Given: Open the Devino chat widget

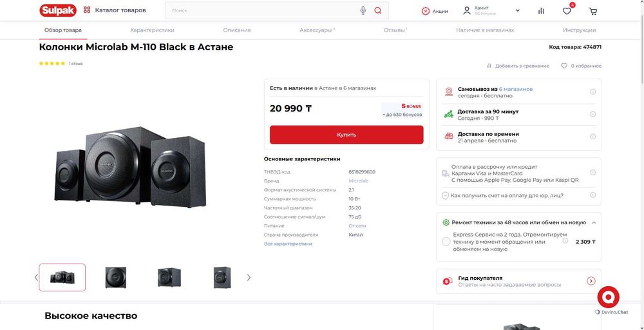Looking at the screenshot, I should (x=609, y=298).
